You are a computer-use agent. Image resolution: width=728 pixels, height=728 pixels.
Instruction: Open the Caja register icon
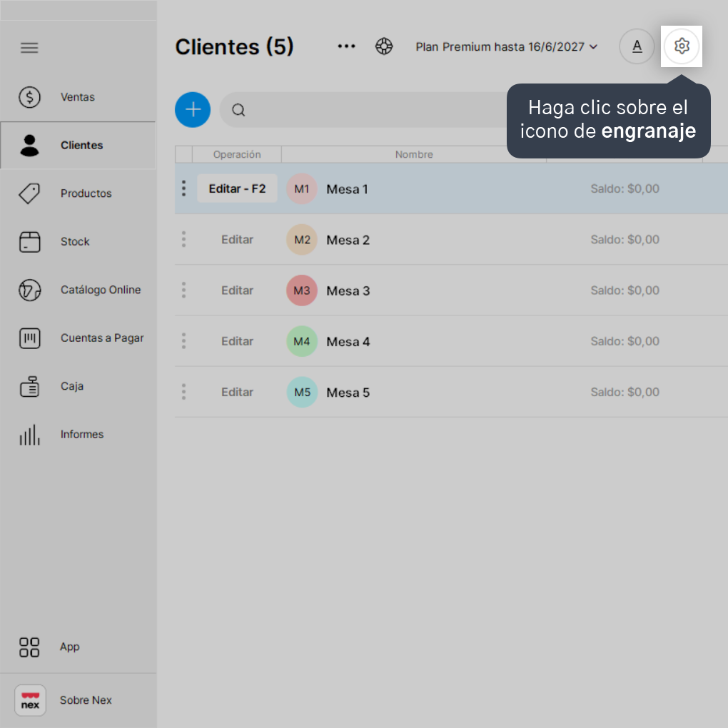pos(30,386)
